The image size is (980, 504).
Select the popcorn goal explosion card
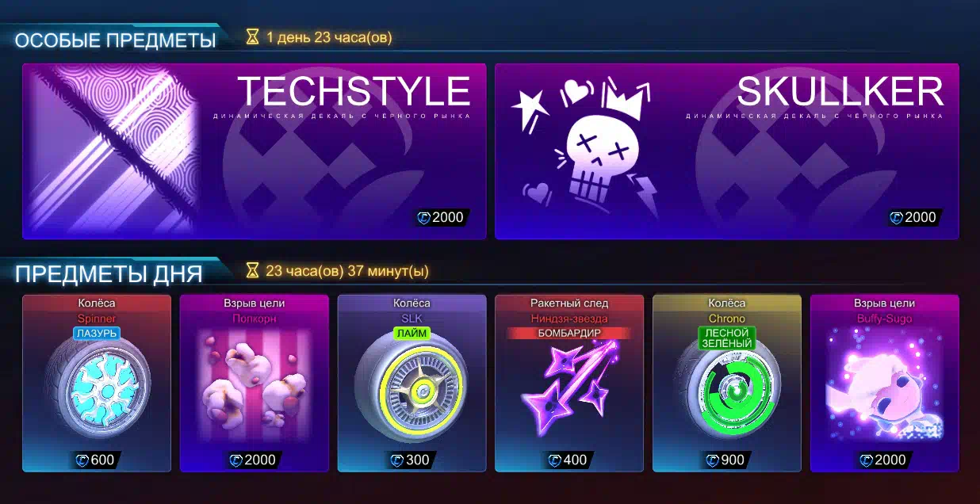click(254, 384)
